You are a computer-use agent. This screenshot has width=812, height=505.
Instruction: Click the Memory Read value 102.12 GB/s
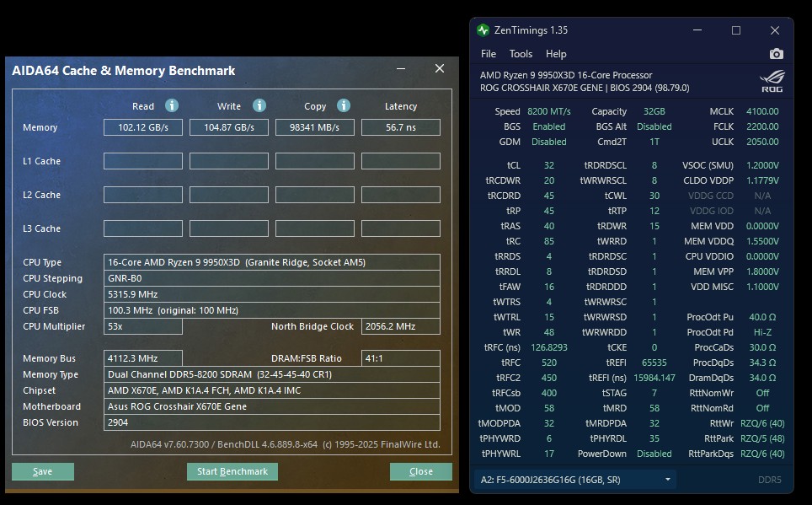pos(143,127)
